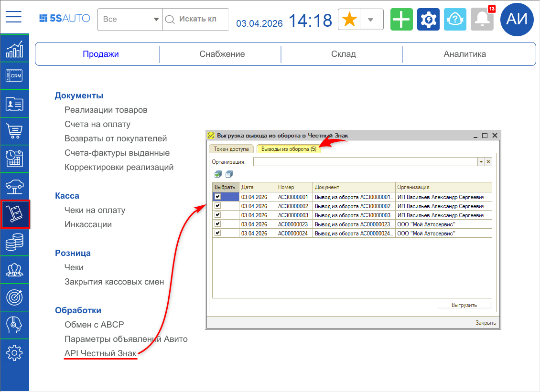Click the yellow star favorites icon
Image resolution: width=540 pixels, height=392 pixels.
click(x=350, y=20)
